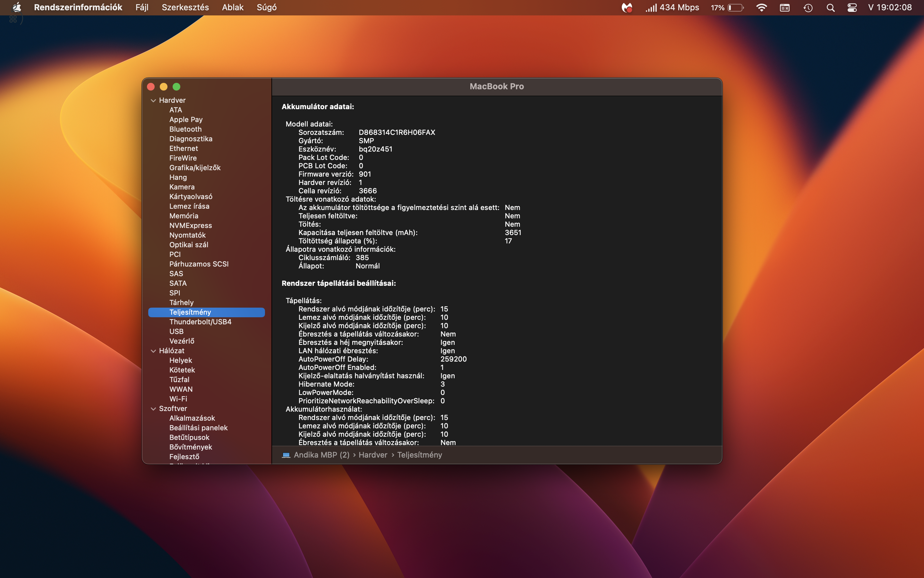This screenshot has width=924, height=578.
Task: Open Control Center icon
Action: (852, 7)
